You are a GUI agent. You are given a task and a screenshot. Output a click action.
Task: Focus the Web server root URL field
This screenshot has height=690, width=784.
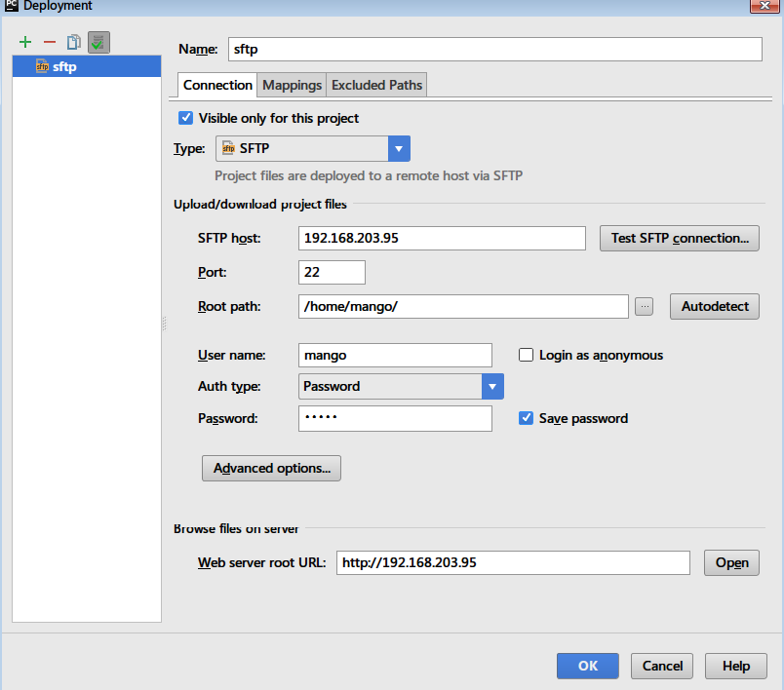point(512,562)
